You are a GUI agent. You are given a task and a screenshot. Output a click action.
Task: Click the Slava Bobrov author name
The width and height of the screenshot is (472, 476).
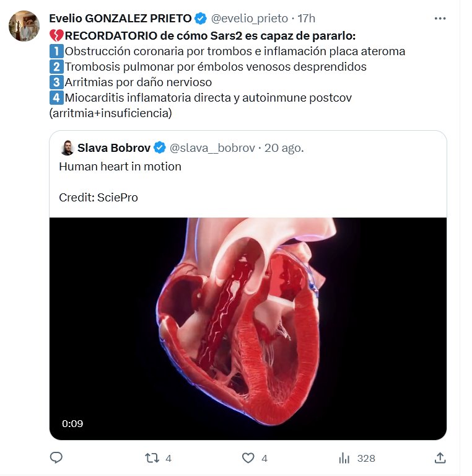coord(114,148)
